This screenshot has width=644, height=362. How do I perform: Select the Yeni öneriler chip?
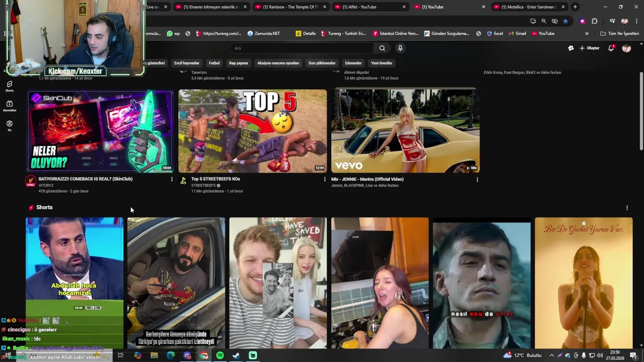381,63
